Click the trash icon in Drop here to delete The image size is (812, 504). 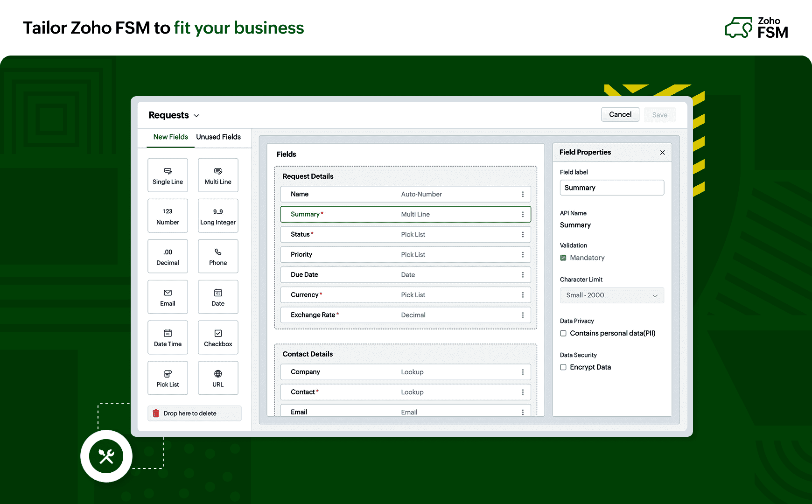[156, 413]
